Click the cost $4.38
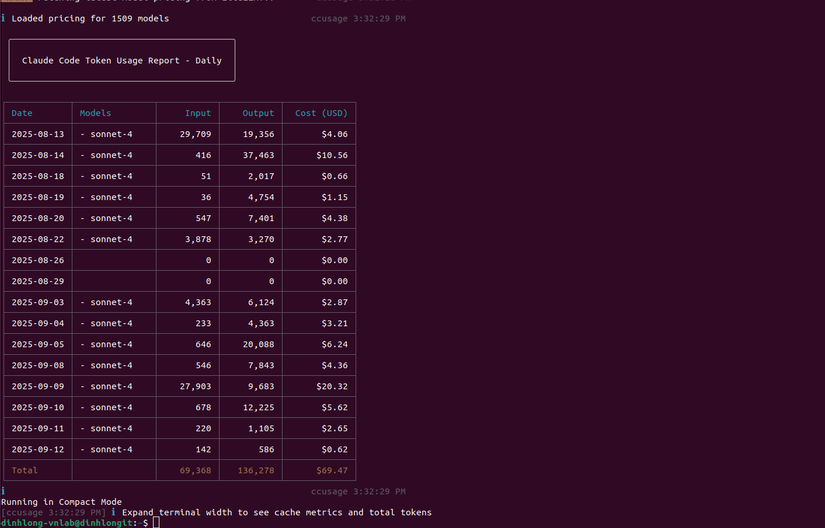825x528 pixels. click(335, 218)
